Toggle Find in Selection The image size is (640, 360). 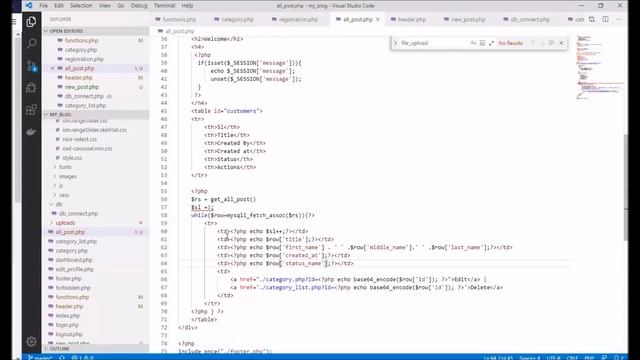pyautogui.click(x=551, y=43)
